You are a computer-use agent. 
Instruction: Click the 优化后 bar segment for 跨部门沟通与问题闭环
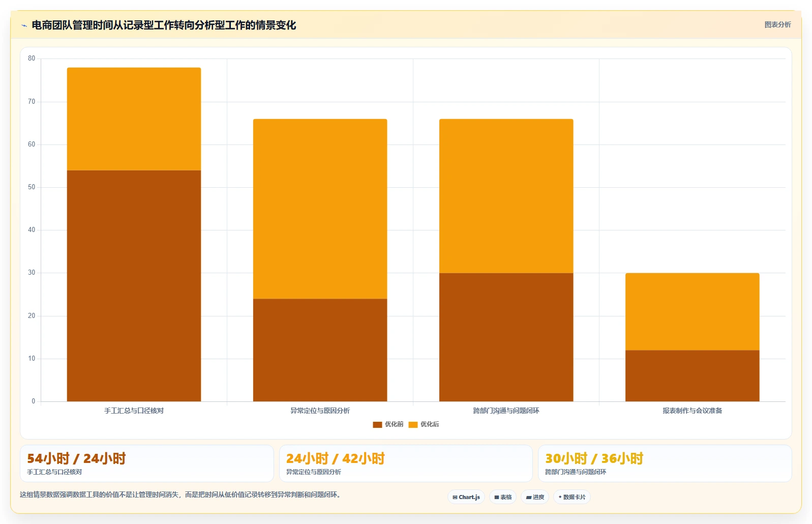506,196
